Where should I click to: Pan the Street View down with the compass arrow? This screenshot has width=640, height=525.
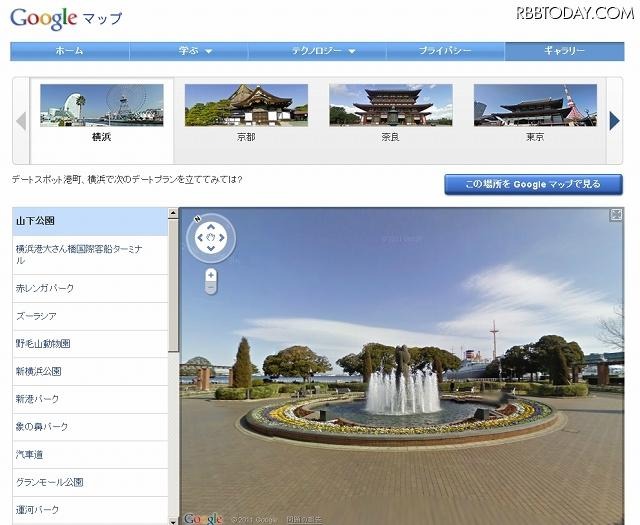(211, 248)
